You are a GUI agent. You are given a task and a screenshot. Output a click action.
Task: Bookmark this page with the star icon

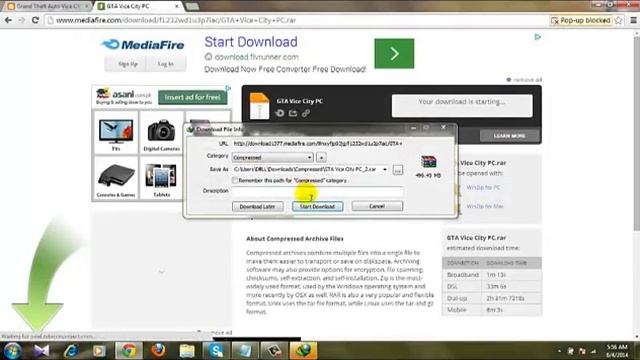point(619,20)
